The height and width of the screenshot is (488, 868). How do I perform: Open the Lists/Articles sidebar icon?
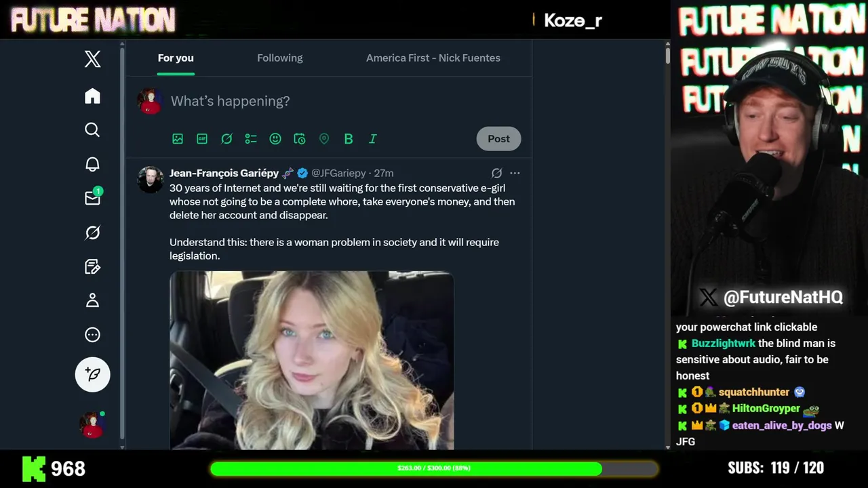pyautogui.click(x=92, y=266)
